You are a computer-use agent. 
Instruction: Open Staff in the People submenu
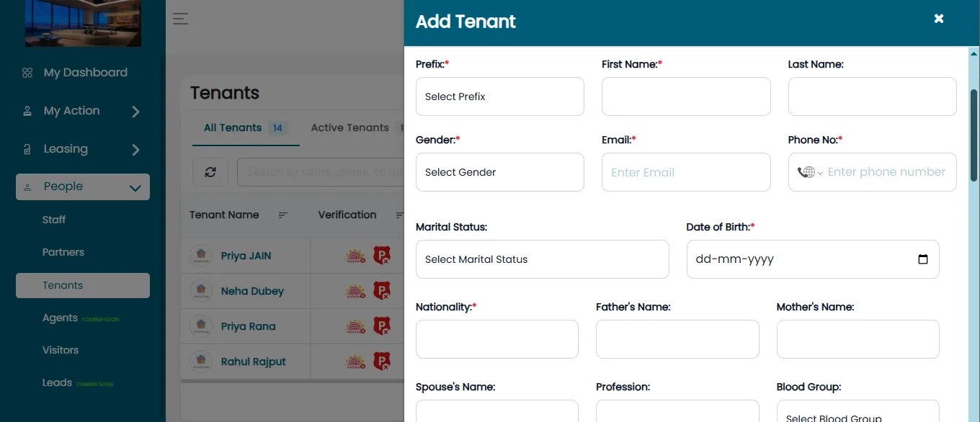pyautogui.click(x=54, y=220)
